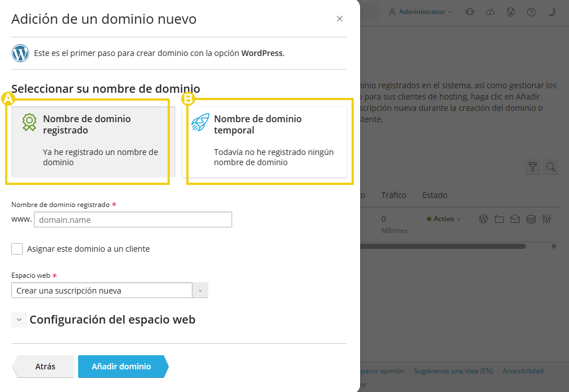Open help via the question mark icon
The image size is (569, 392).
[531, 12]
